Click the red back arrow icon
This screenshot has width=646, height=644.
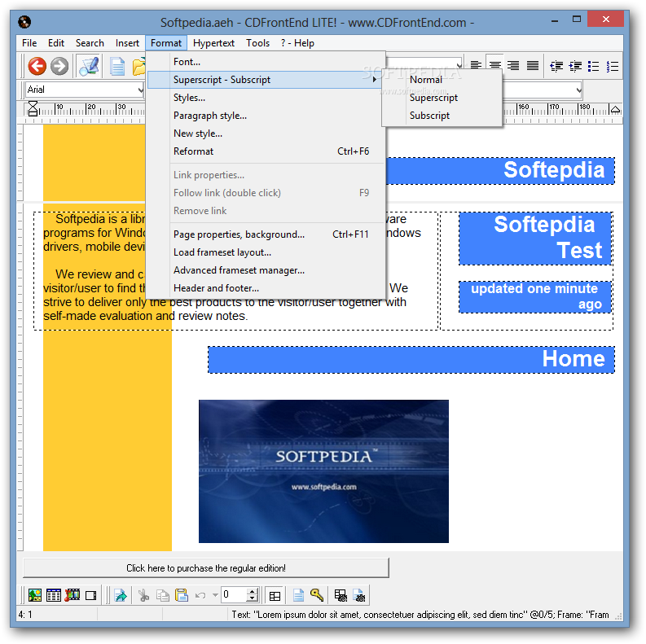coord(37,66)
